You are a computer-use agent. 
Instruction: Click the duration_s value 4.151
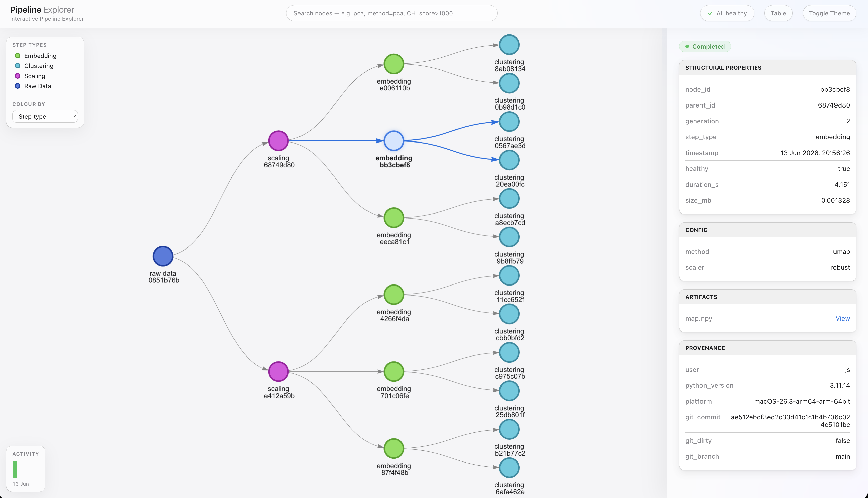coord(842,185)
